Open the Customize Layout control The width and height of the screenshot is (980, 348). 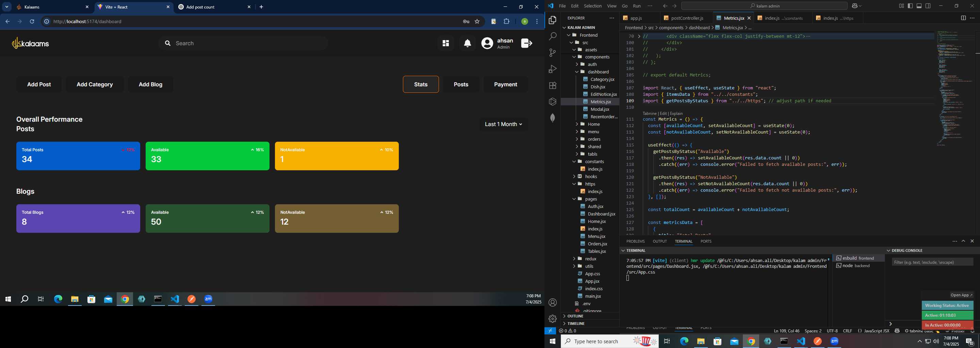pyautogui.click(x=901, y=6)
